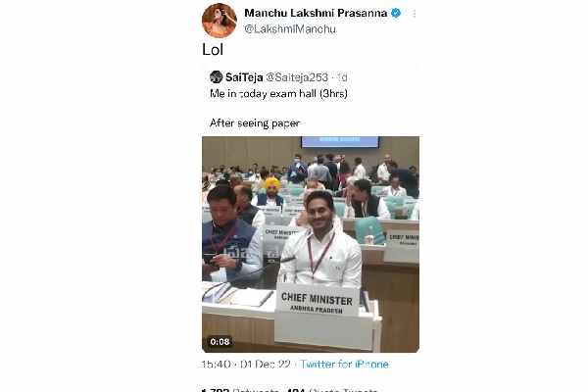588x392 pixels.
Task: Play the quoted tweet's video
Action: [x=311, y=244]
